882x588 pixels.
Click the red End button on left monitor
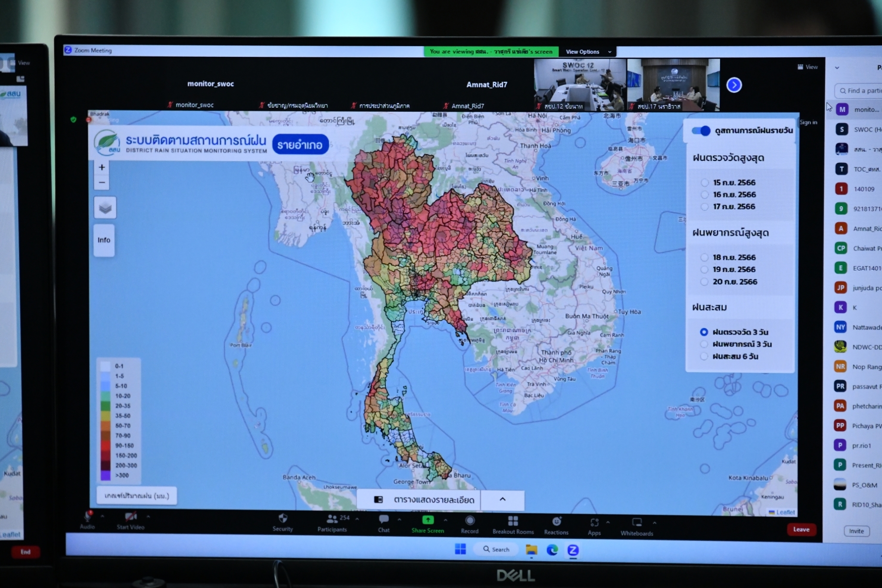tap(25, 552)
